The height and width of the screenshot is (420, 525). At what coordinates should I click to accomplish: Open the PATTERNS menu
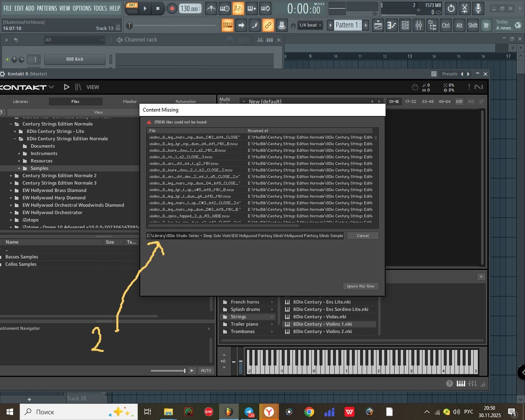(x=47, y=8)
